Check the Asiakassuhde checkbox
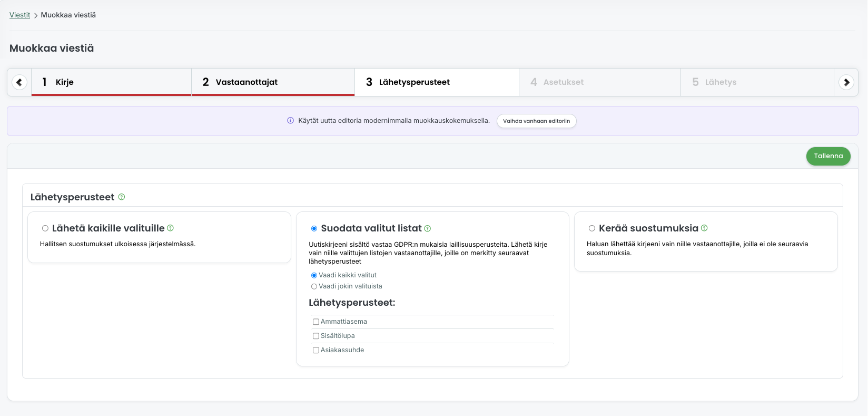 316,350
